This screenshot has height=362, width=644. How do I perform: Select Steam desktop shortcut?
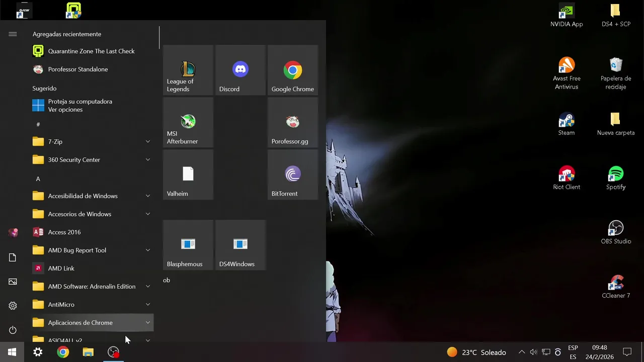(x=567, y=124)
